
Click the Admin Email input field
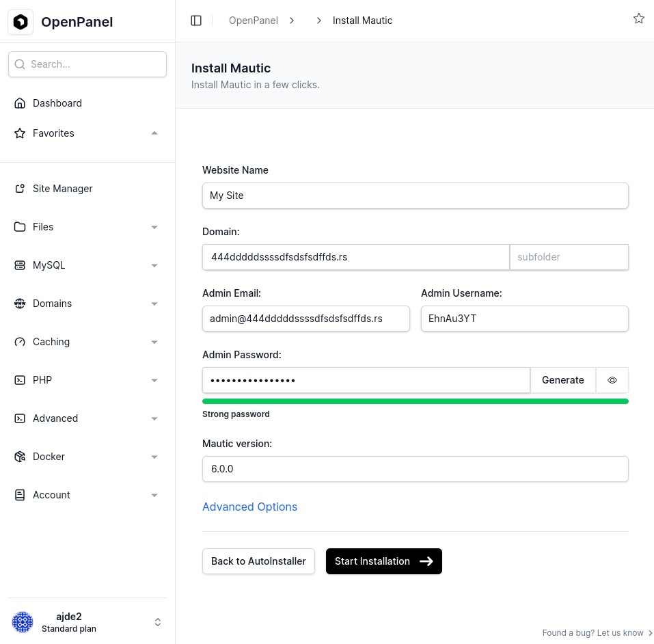pos(306,319)
